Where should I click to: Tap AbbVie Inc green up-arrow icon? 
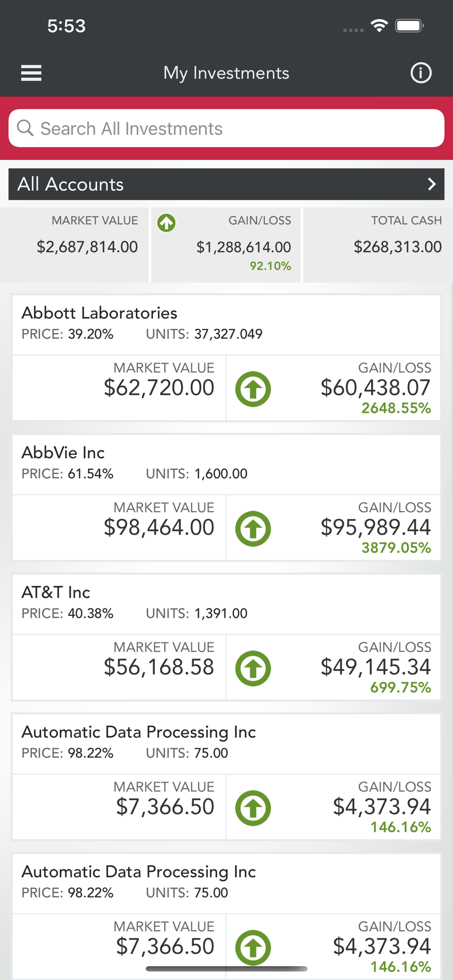point(253,529)
